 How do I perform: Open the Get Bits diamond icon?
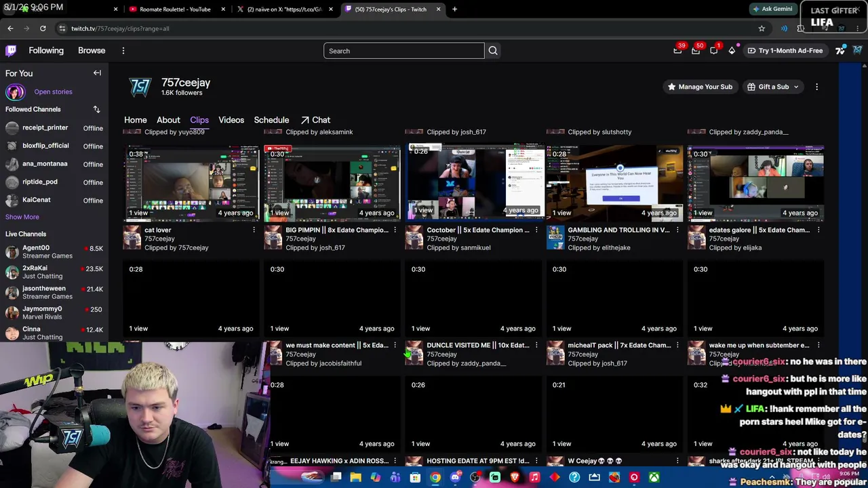pyautogui.click(x=732, y=50)
